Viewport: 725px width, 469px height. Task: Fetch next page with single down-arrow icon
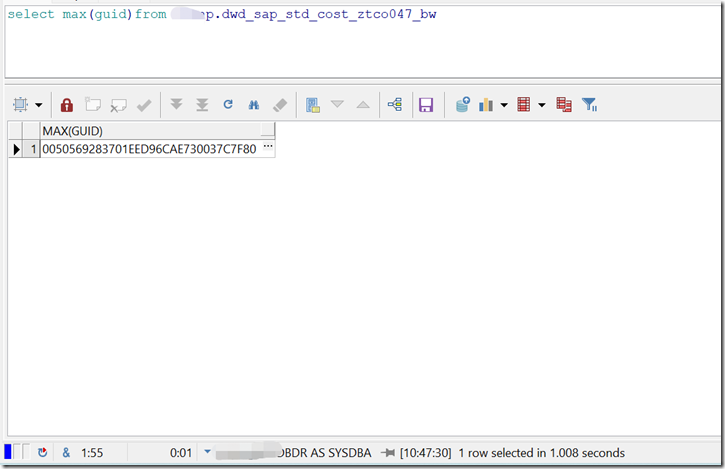176,104
